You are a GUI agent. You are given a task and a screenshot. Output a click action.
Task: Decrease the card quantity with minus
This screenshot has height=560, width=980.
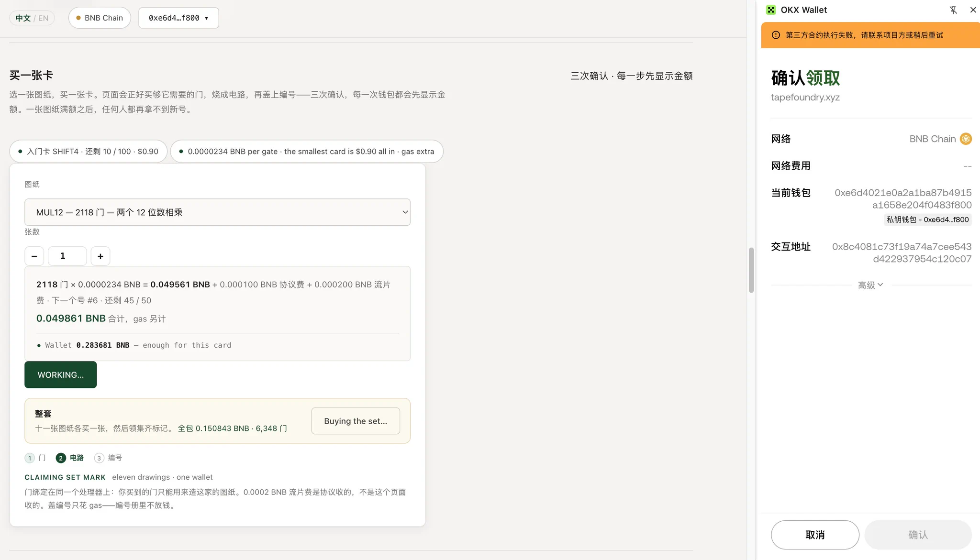click(34, 256)
